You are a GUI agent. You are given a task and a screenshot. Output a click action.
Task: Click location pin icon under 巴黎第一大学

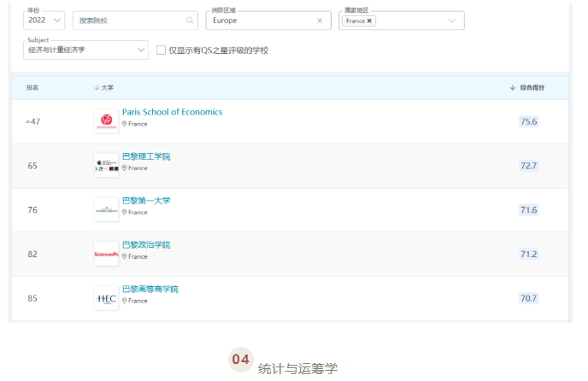point(125,212)
